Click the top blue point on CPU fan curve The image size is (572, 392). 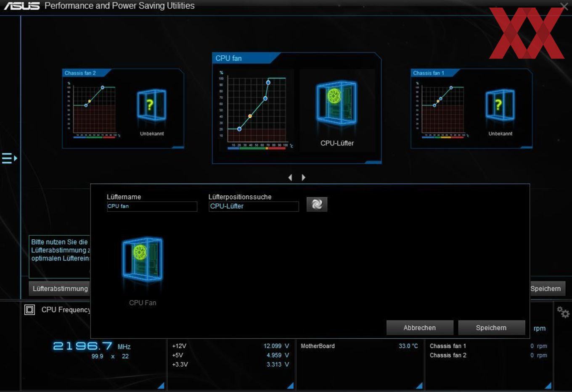[268, 82]
